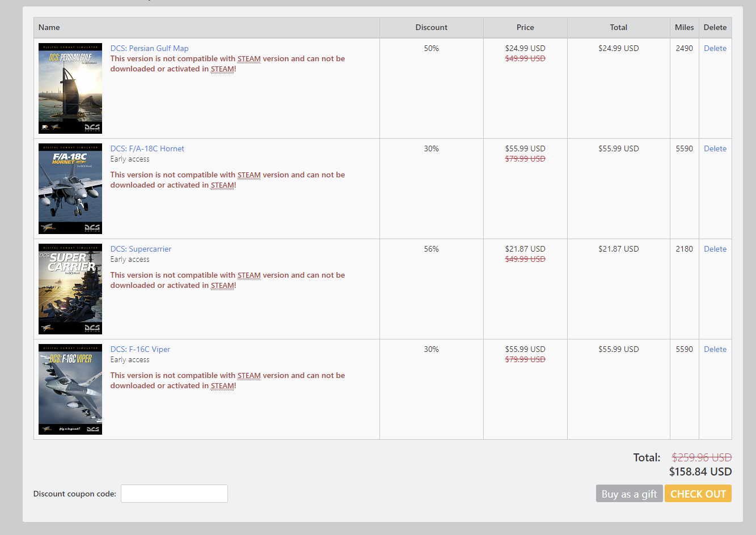
Task: Click the $21.87 USD Supercarrier price
Action: tap(525, 249)
